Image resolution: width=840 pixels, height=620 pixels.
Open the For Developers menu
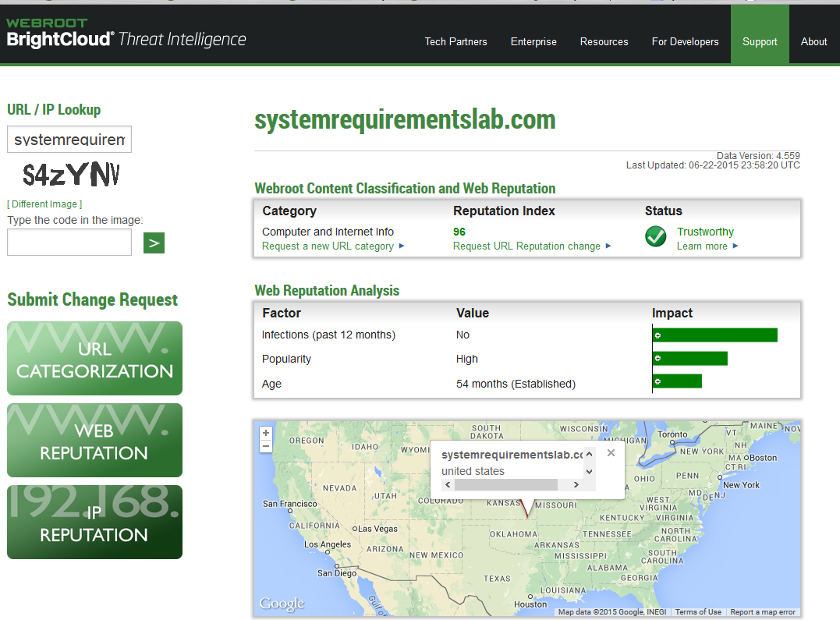[x=685, y=42]
